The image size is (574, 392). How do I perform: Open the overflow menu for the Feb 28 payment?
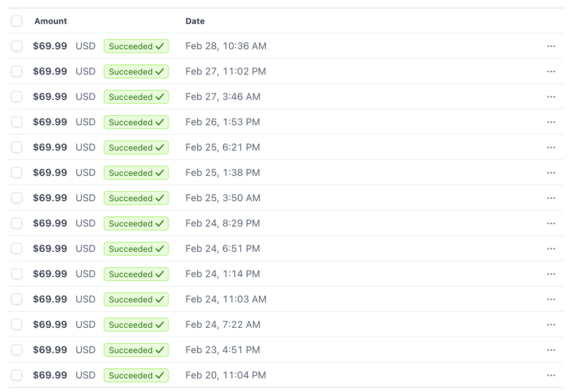(551, 46)
